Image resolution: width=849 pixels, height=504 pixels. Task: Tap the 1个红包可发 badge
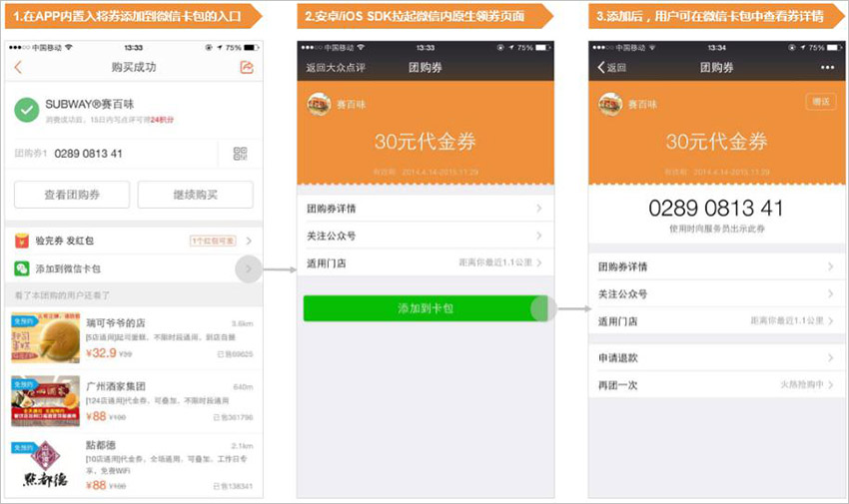click(213, 241)
